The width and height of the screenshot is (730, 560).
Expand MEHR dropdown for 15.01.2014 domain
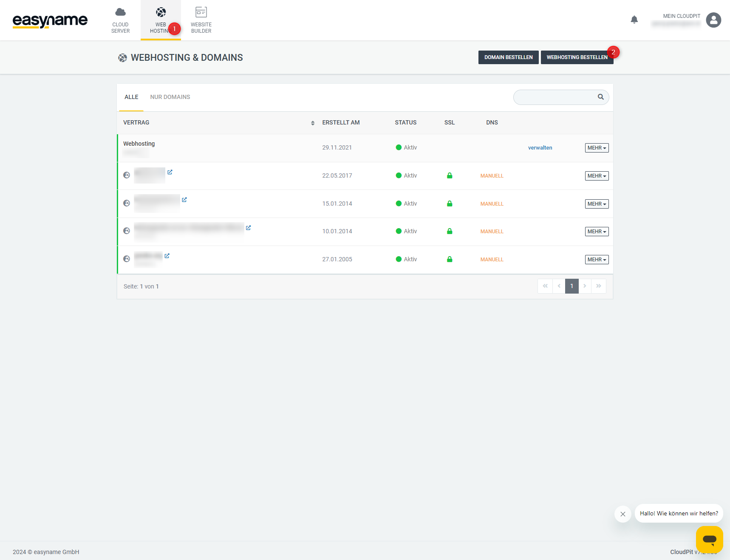[596, 204]
